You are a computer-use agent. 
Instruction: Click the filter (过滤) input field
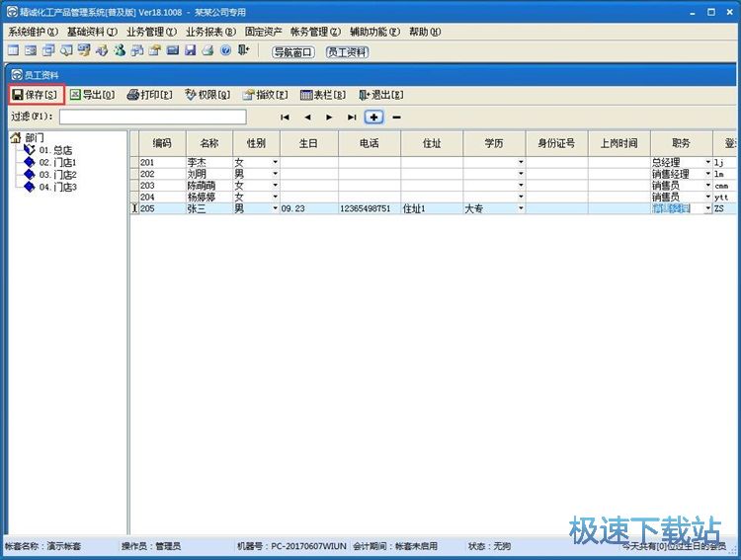pyautogui.click(x=152, y=117)
